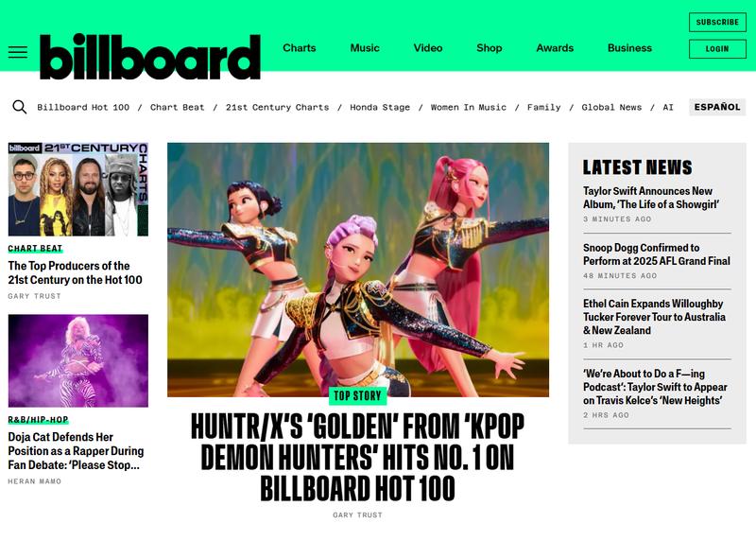
Task: Open the hamburger menu icon
Action: pos(18,52)
